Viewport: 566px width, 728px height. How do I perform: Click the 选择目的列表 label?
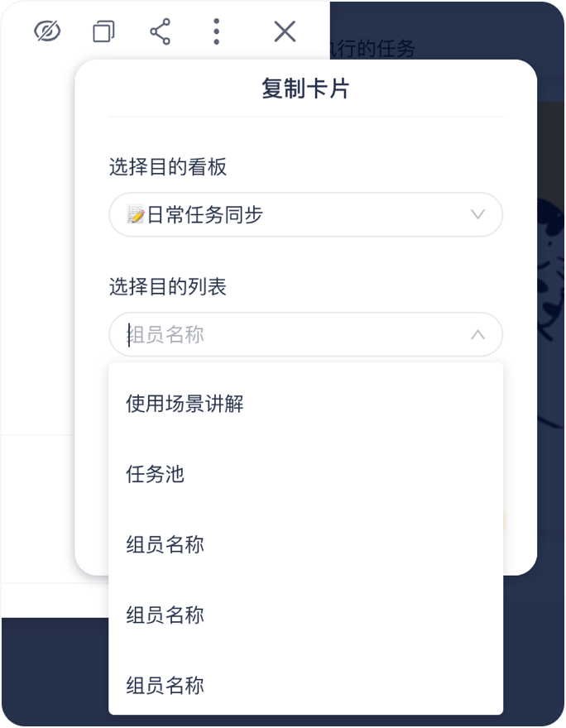(168, 287)
